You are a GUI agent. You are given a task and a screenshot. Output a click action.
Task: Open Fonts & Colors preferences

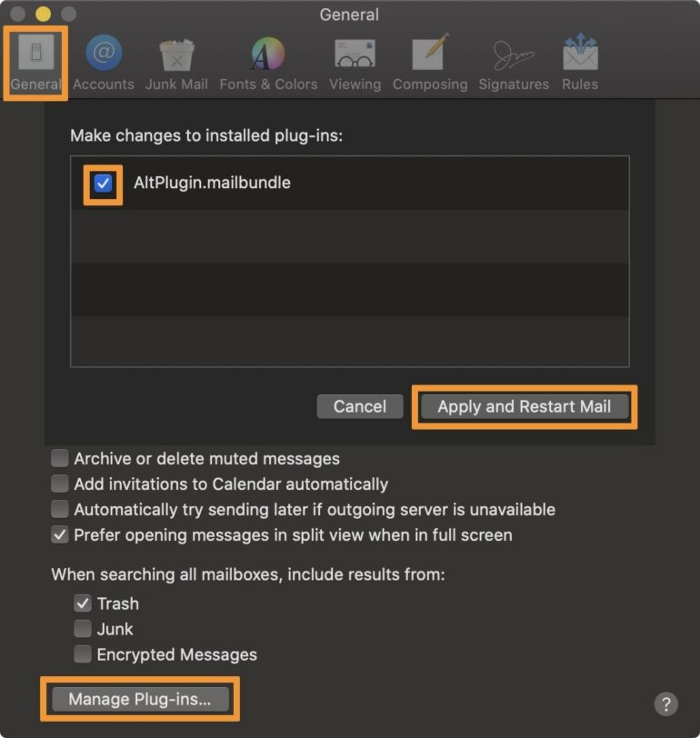pyautogui.click(x=268, y=62)
